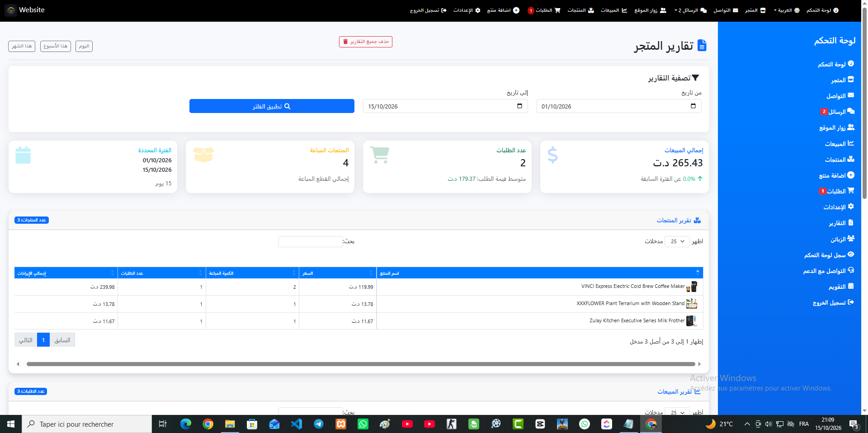
Task: Click the 'السابق' pagination button
Action: (x=62, y=340)
